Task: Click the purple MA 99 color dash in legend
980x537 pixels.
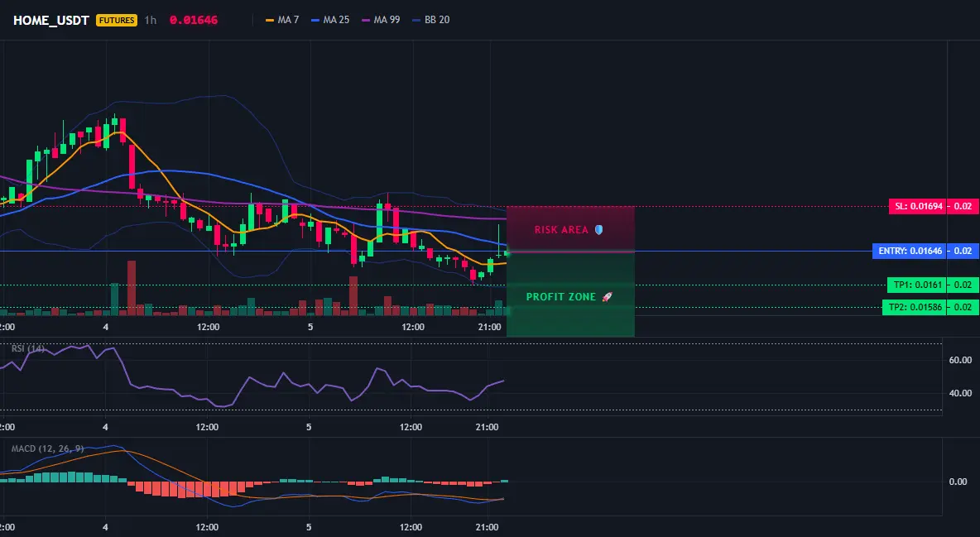Action: (x=366, y=20)
